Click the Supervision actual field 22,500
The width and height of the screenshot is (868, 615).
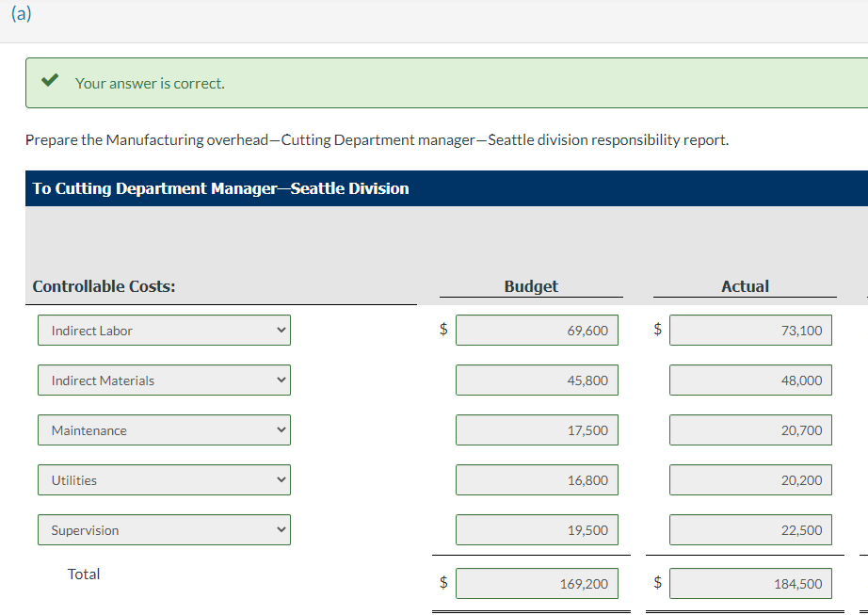[x=750, y=529]
